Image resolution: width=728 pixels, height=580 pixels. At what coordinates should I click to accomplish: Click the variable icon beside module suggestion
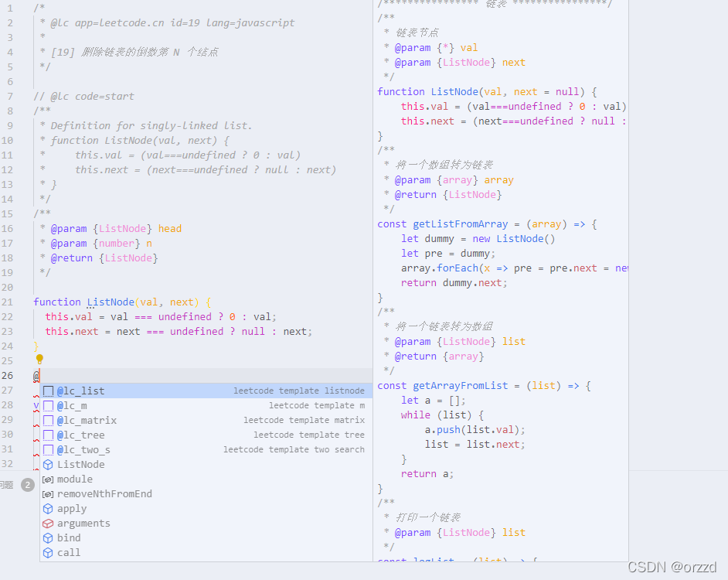[x=48, y=479]
